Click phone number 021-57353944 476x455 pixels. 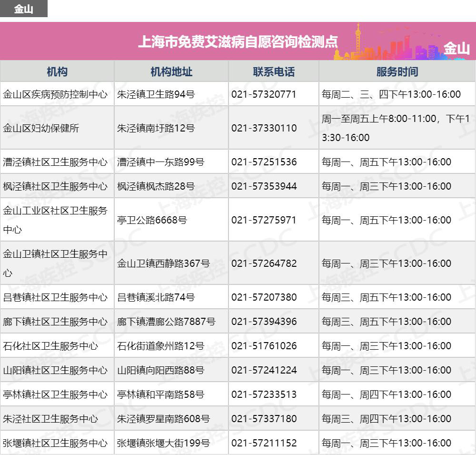[x=264, y=186]
